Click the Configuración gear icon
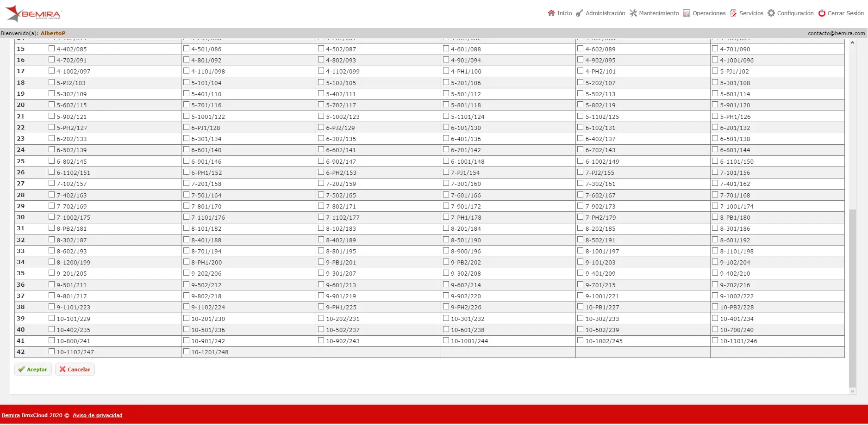The width and height of the screenshot is (868, 425). 771,13
